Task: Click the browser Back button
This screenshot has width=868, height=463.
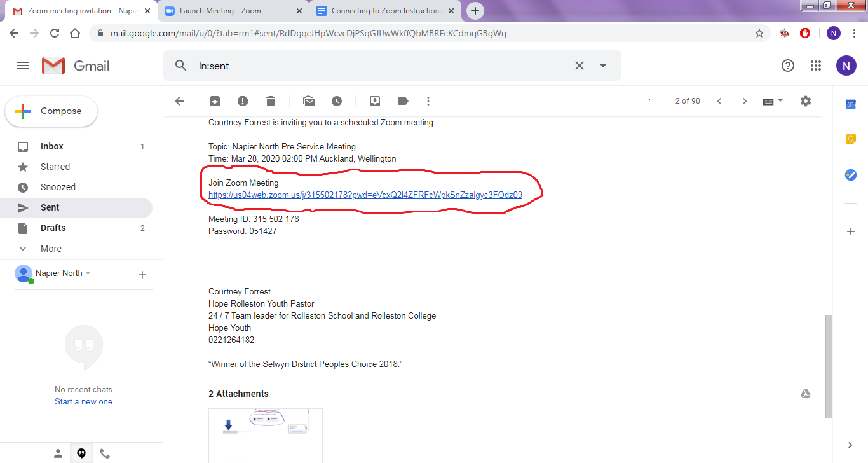Action: tap(14, 33)
